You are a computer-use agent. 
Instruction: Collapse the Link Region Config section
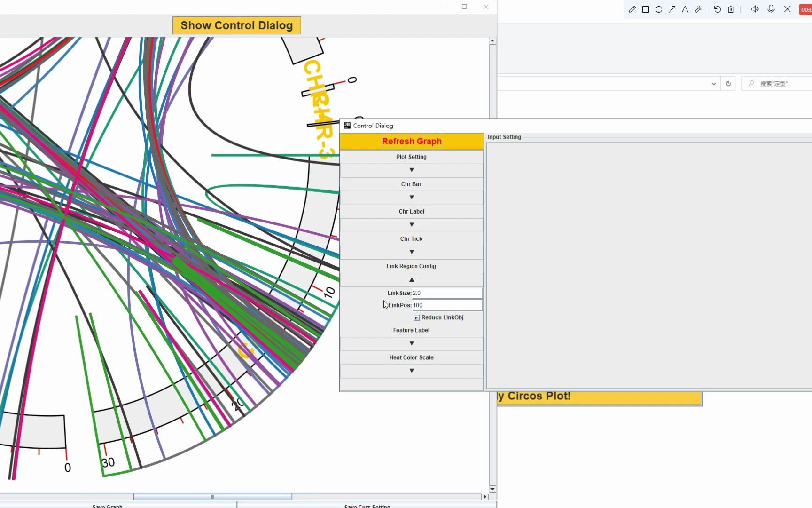click(412, 280)
